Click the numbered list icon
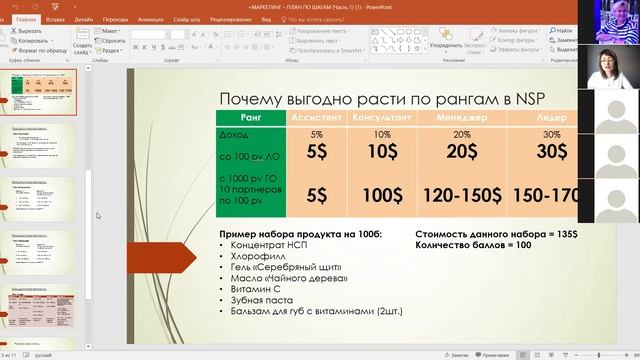The width and height of the screenshot is (640, 360). pyautogui.click(x=242, y=34)
